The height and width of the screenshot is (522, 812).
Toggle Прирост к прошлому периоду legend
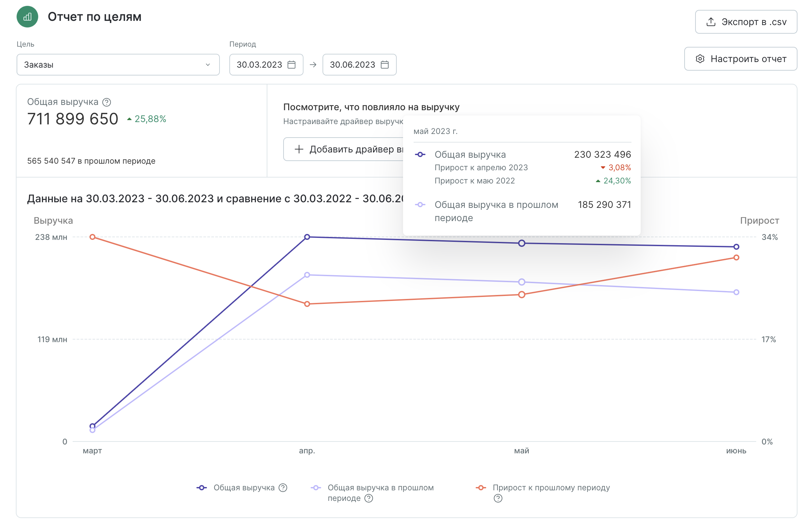[x=543, y=487]
